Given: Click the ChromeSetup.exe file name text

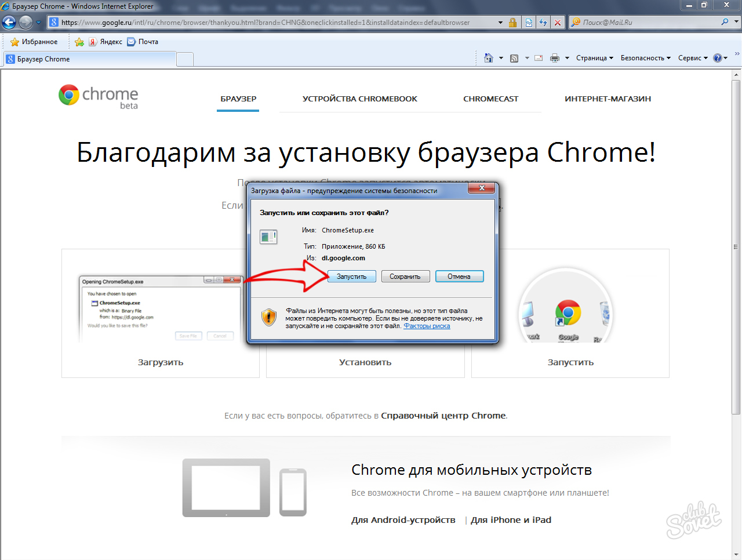Looking at the screenshot, I should click(348, 230).
